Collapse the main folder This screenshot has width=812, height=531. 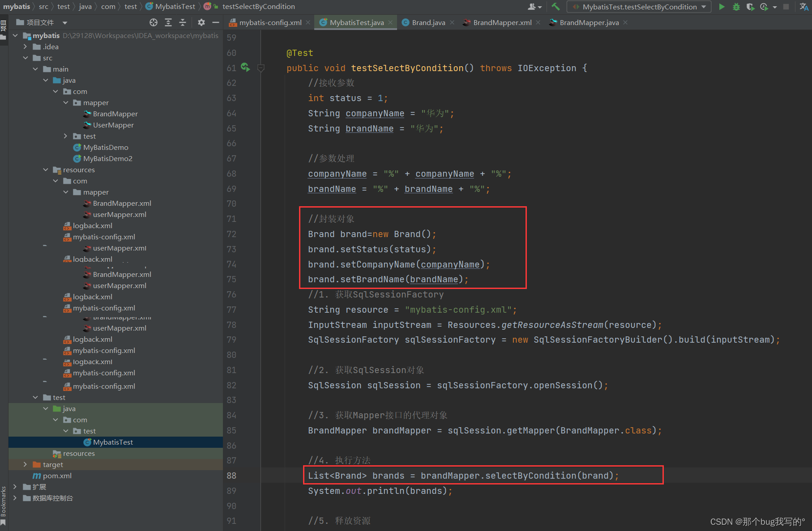[x=35, y=69]
